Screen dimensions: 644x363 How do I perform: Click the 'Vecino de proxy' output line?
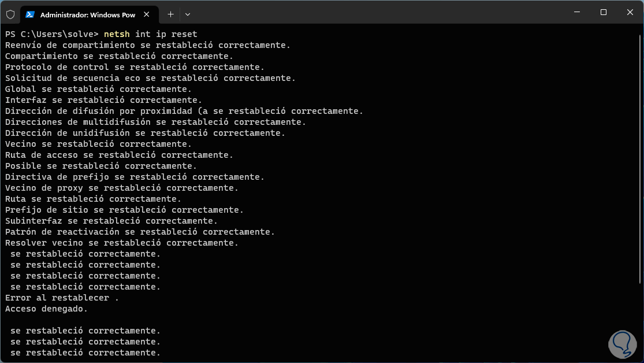(x=121, y=188)
